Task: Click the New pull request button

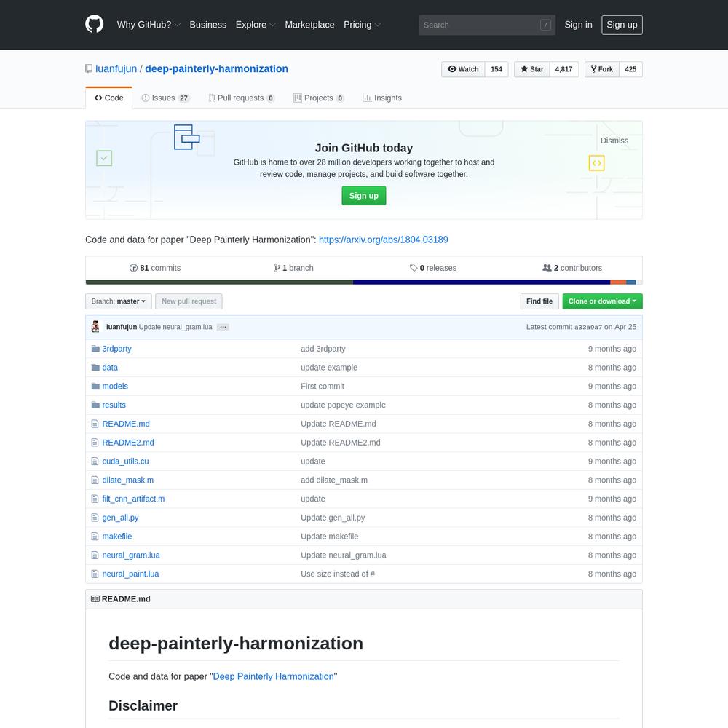Action: [189, 301]
